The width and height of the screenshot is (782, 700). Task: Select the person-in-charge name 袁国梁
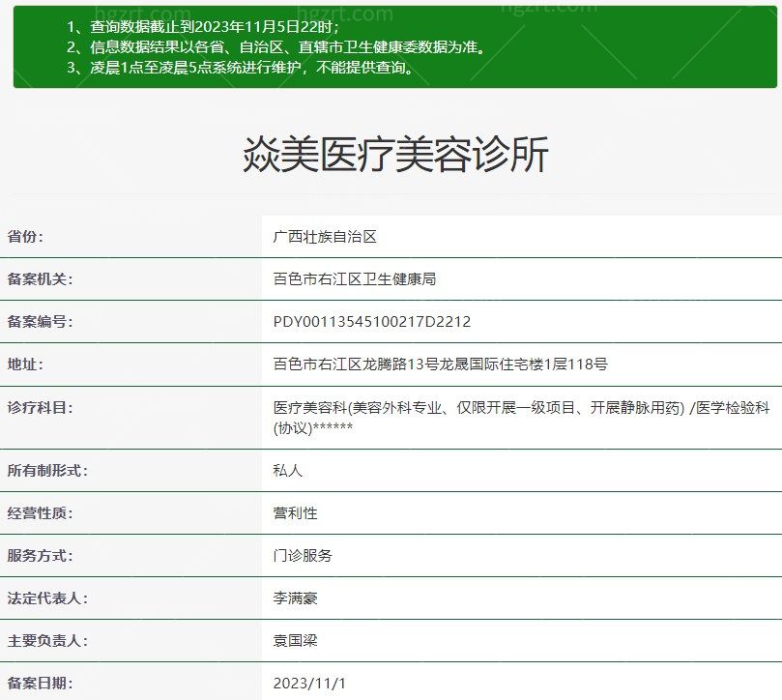(x=295, y=640)
